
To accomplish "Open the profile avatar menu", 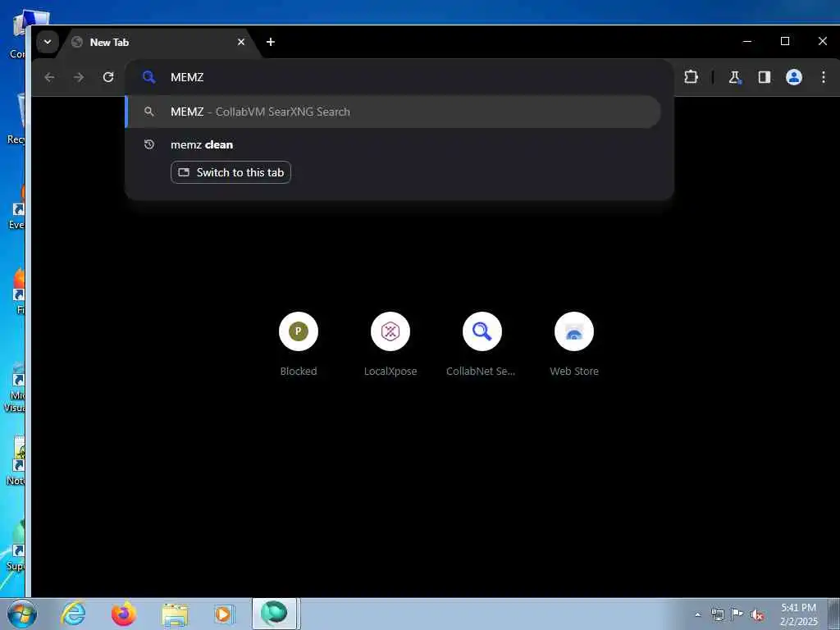I will [793, 77].
